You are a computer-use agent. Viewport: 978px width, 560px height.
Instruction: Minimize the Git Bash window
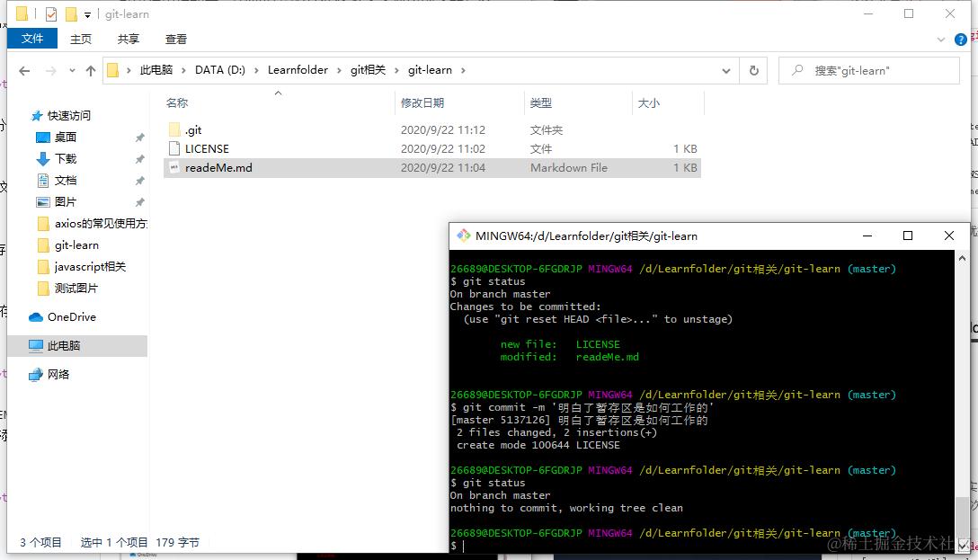pyautogui.click(x=867, y=236)
